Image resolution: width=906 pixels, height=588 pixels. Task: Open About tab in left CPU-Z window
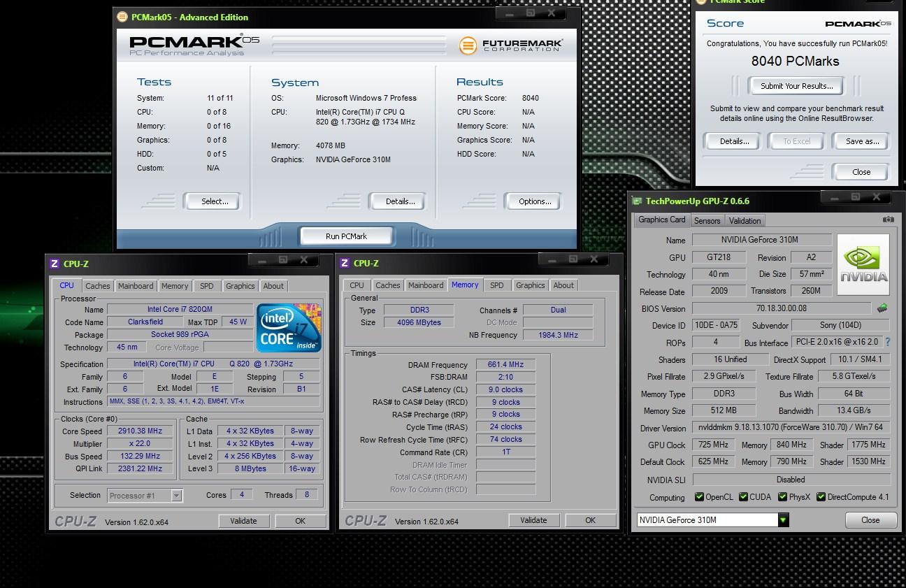point(273,286)
